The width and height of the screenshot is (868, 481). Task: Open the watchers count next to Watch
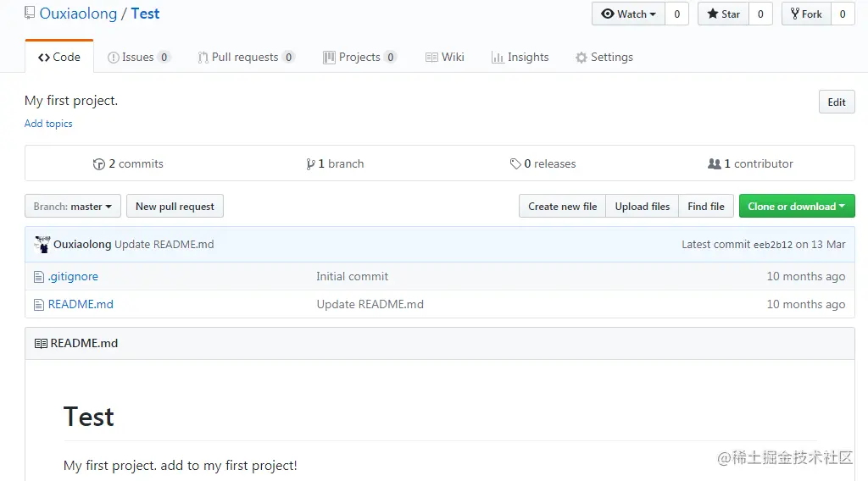(x=676, y=14)
